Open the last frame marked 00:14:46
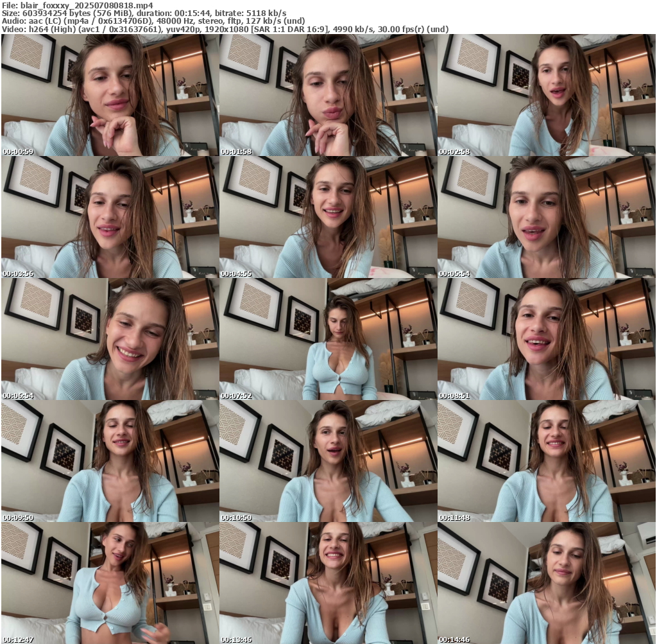The height and width of the screenshot is (644, 657). 547,583
